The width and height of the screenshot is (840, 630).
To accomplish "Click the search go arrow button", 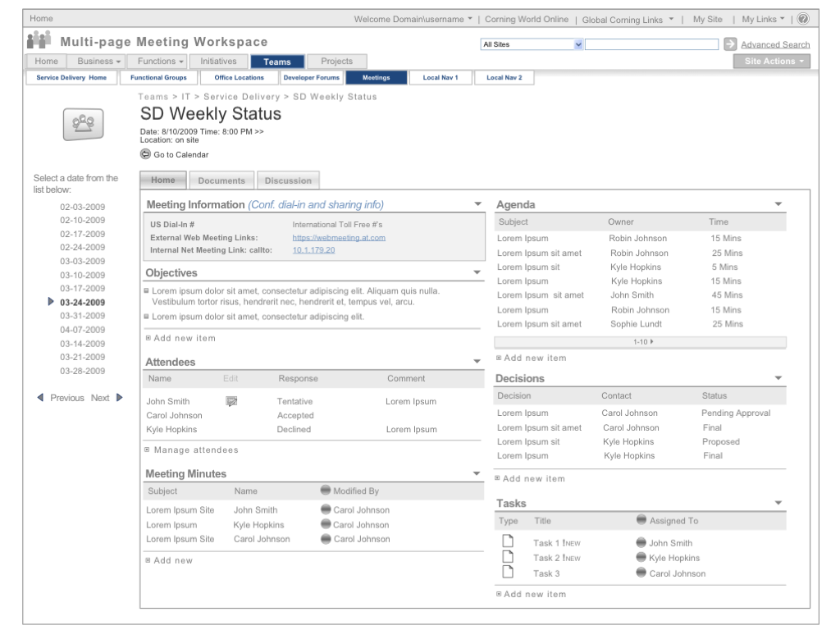I will click(729, 44).
